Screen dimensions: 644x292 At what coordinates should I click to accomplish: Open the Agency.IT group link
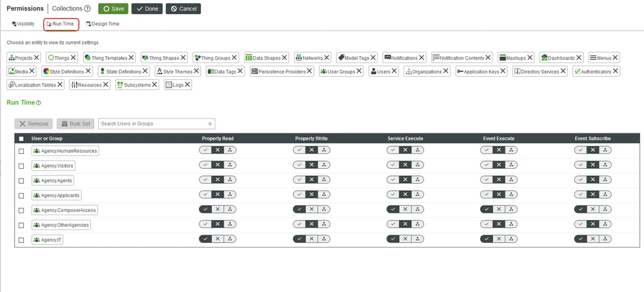[x=48, y=240]
